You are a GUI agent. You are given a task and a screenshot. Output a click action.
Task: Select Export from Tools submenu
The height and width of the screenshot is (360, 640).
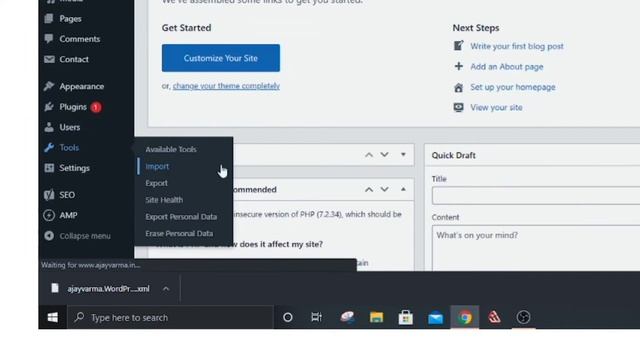(x=156, y=183)
